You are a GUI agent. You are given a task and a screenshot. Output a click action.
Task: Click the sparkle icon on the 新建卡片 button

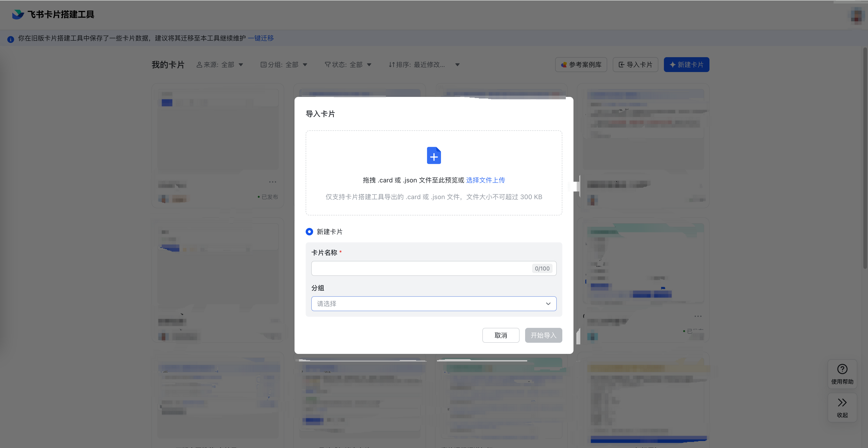click(x=672, y=64)
